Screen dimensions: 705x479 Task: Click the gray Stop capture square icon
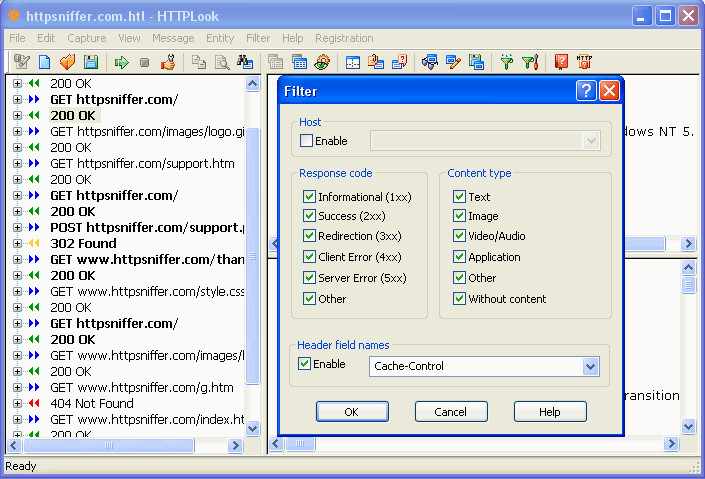tap(144, 62)
